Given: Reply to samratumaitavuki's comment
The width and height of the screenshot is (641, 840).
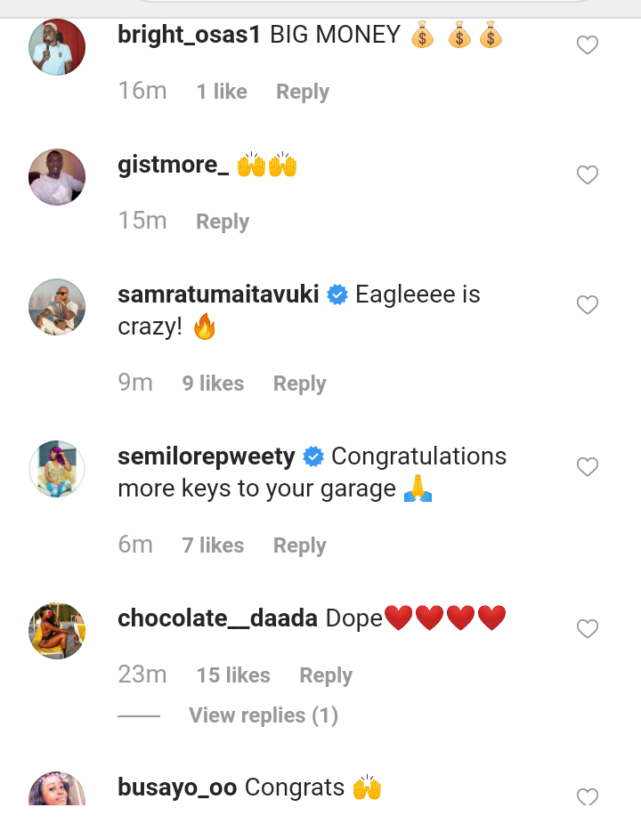Looking at the screenshot, I should coord(299,384).
